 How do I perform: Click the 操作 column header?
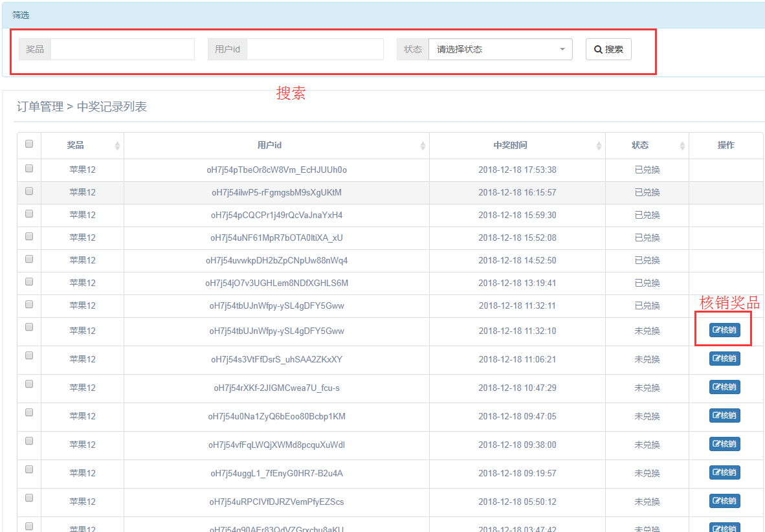(x=726, y=145)
